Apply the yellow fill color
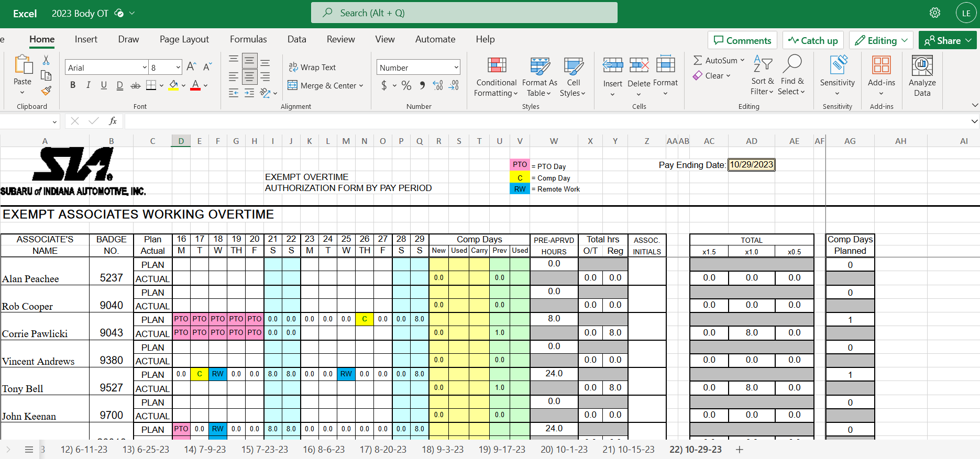The image size is (980, 459). tap(174, 85)
